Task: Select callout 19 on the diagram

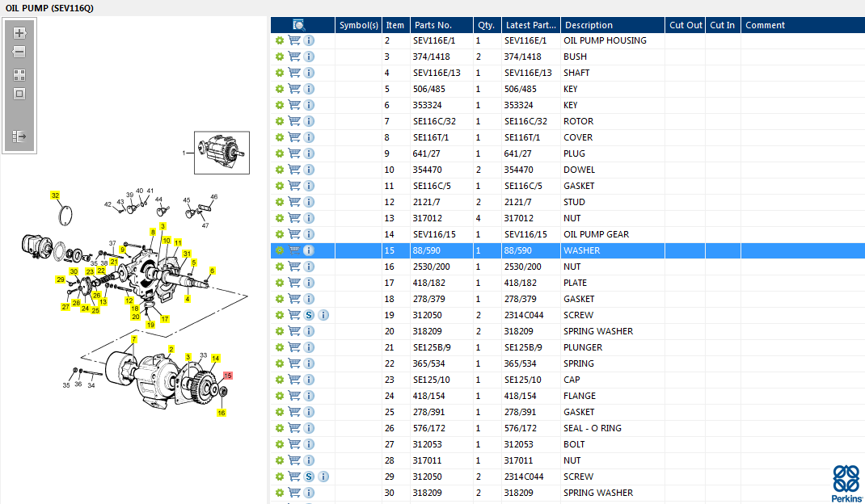Action: (x=150, y=325)
